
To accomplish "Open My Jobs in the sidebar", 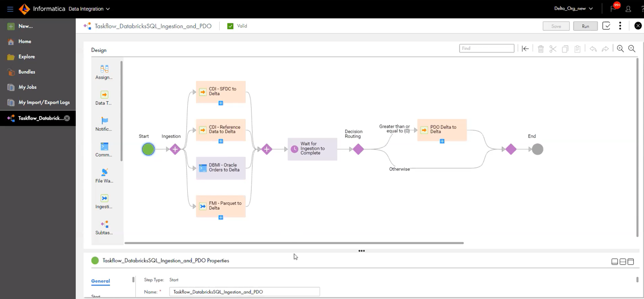I will (28, 87).
